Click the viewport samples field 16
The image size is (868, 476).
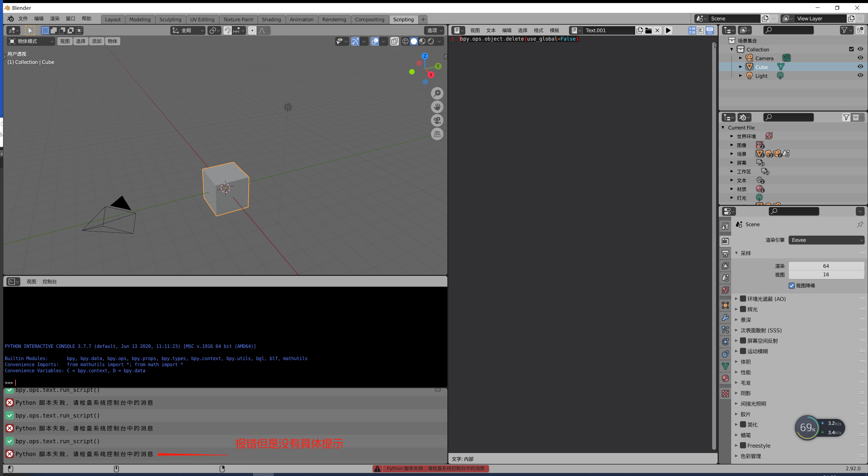(x=826, y=275)
